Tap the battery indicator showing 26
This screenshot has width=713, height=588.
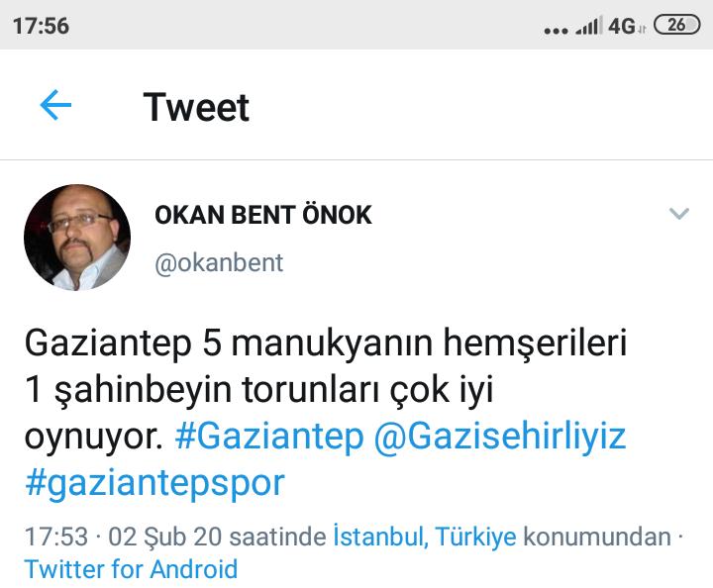[x=676, y=25]
